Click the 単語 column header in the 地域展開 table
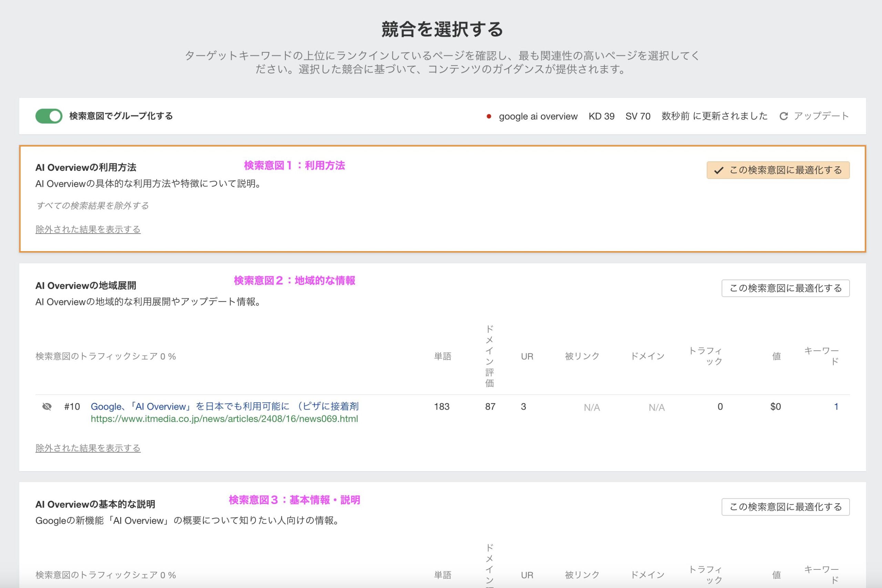 (x=442, y=356)
